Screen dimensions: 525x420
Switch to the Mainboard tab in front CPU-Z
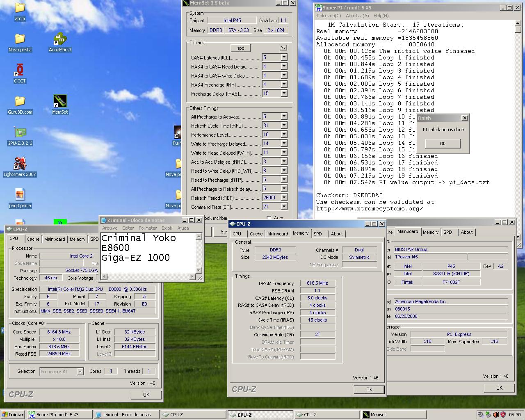click(x=278, y=234)
